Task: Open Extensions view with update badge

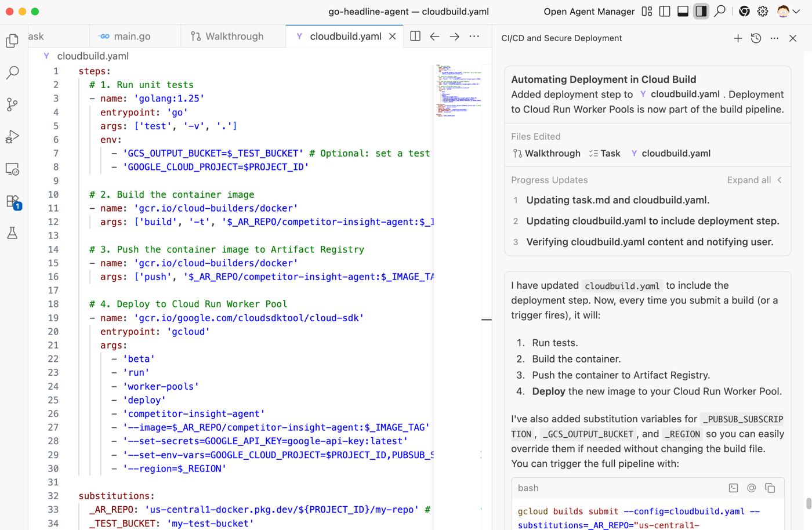Action: (x=12, y=201)
